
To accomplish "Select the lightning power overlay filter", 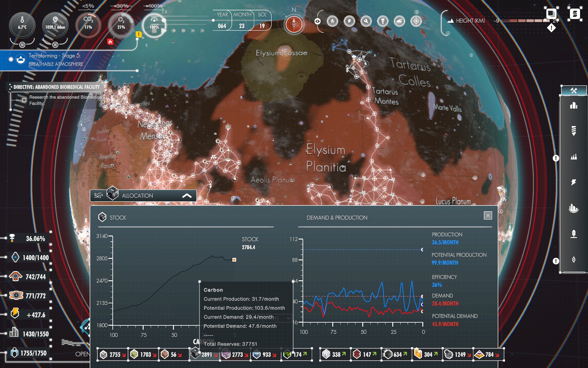I will 349,21.
